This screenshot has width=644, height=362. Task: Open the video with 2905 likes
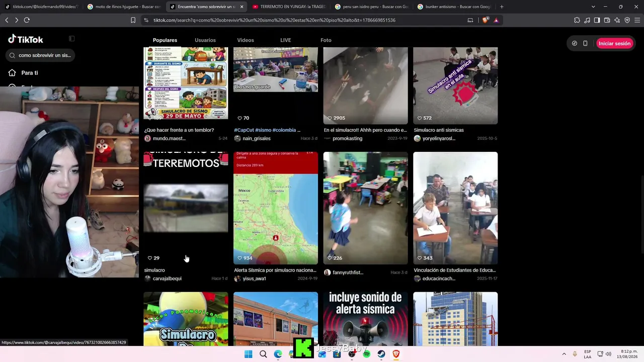pyautogui.click(x=366, y=85)
